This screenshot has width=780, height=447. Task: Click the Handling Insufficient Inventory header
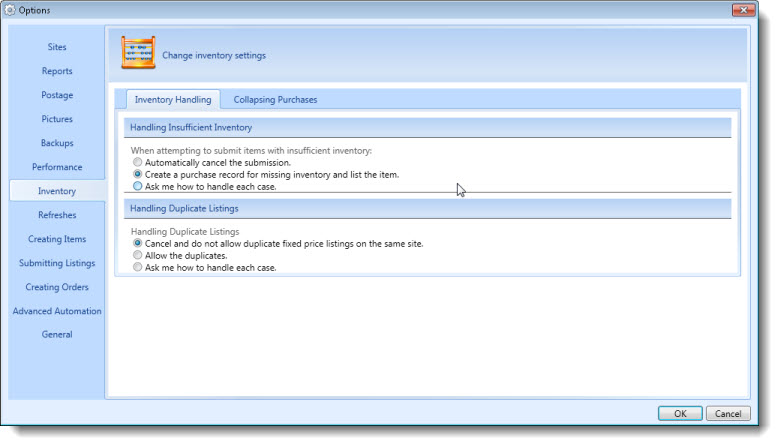pyautogui.click(x=427, y=127)
